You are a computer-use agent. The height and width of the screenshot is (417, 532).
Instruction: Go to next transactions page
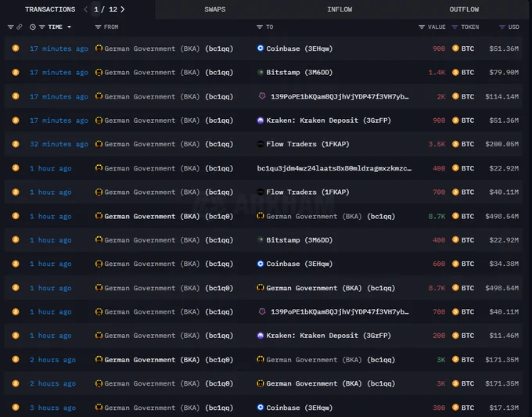pos(123,9)
